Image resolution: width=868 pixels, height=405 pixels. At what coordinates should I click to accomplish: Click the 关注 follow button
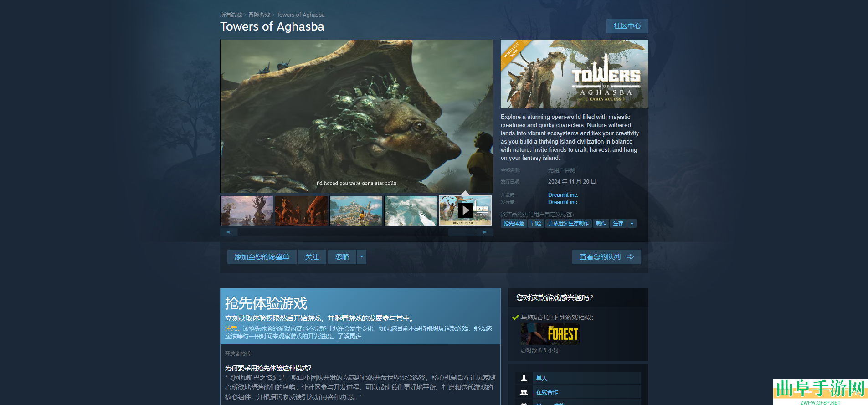coord(312,257)
